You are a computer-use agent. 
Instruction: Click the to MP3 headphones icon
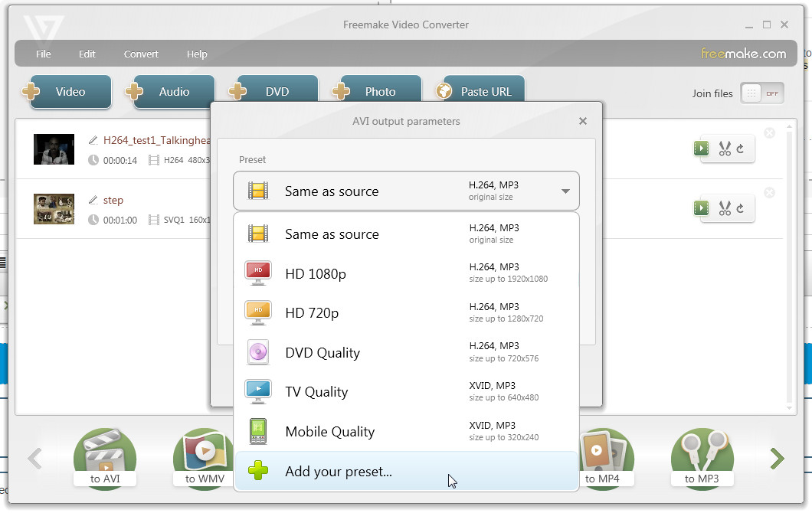[702, 458]
